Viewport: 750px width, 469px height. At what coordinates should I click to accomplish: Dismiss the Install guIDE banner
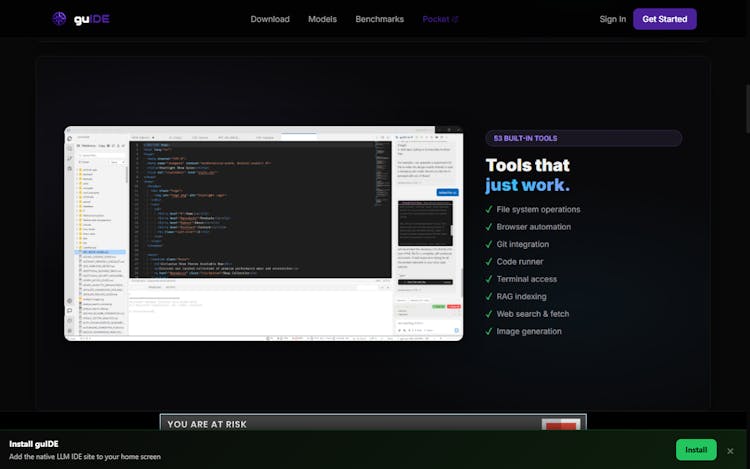coord(730,450)
